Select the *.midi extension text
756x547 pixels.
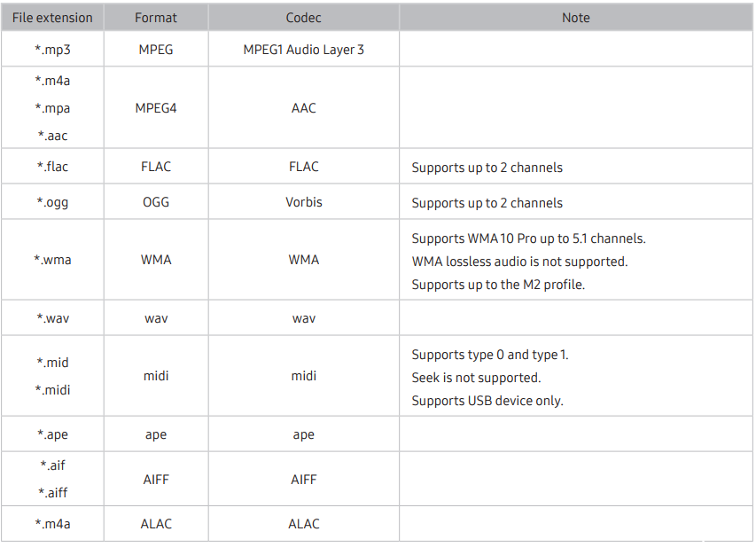52,390
